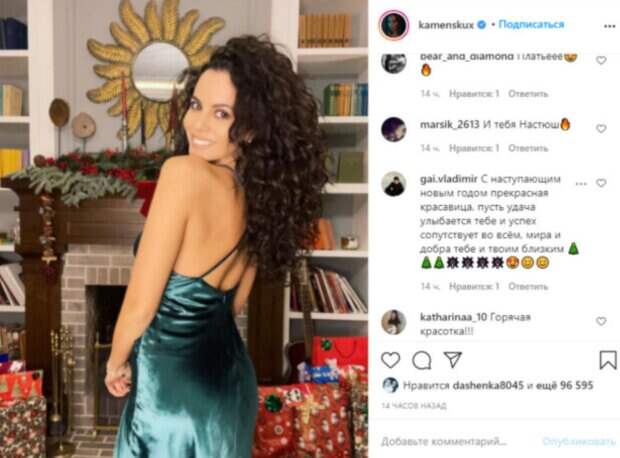This screenshot has width=620, height=458.
Task: Reply to gai.vladimir comment with Ответить
Action: [528, 286]
